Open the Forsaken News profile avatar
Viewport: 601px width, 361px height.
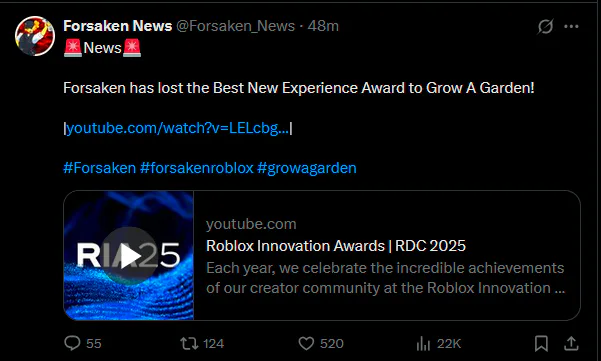34,36
